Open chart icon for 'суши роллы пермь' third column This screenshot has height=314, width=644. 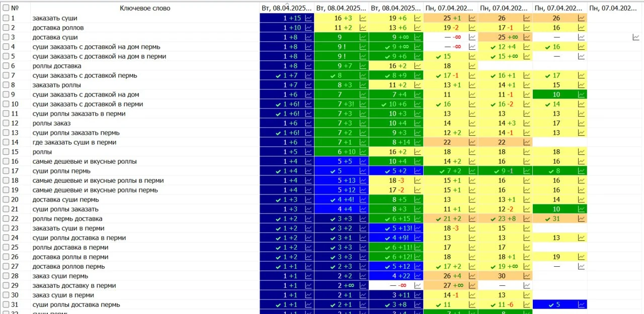point(418,171)
